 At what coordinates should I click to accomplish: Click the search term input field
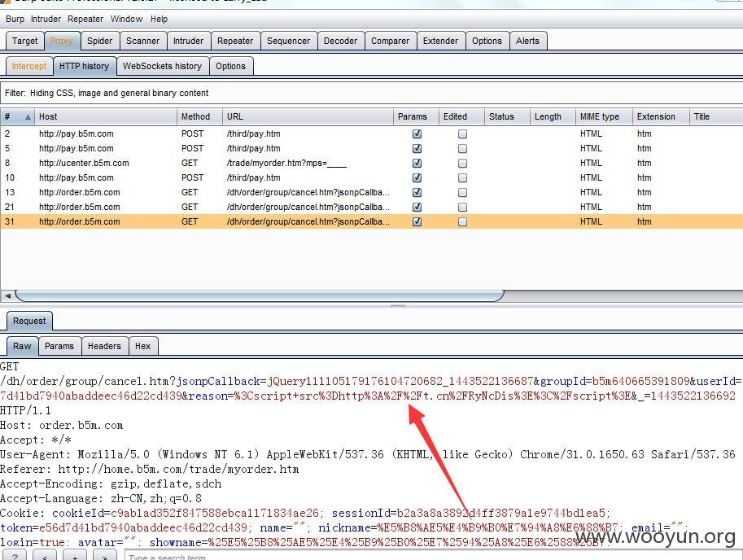click(x=434, y=555)
